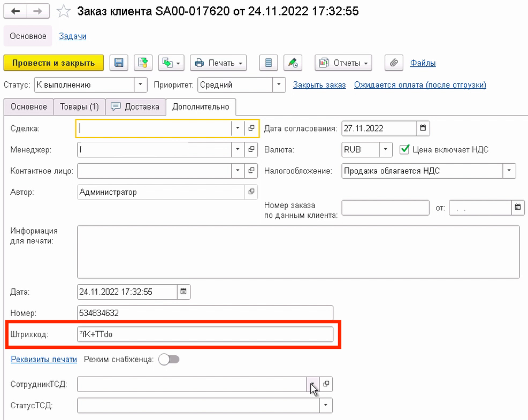Viewport: 528px width, 420px height.
Task: Click the Закрыть заказ link
Action: pyautogui.click(x=319, y=85)
